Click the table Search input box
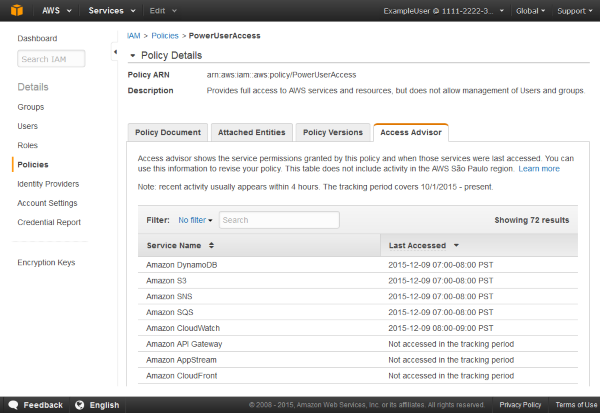Viewport: 600px width, 413px height. tap(279, 220)
